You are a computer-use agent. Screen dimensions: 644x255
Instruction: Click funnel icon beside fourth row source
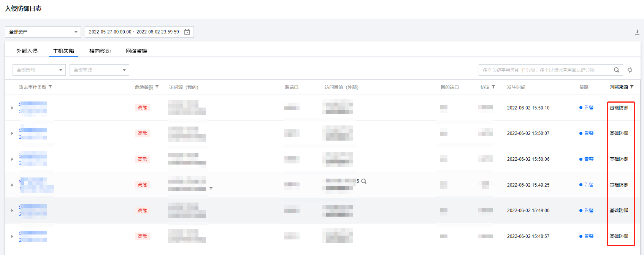[x=211, y=188]
